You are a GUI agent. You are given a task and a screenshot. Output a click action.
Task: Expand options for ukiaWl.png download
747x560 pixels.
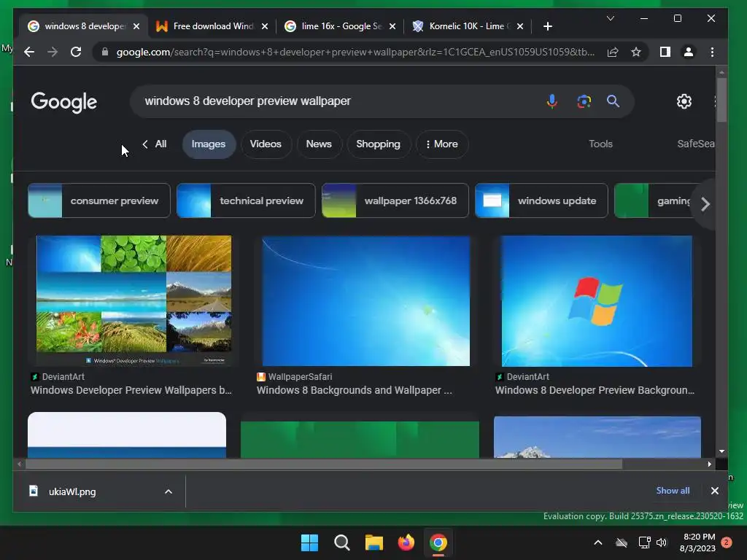coord(169,491)
